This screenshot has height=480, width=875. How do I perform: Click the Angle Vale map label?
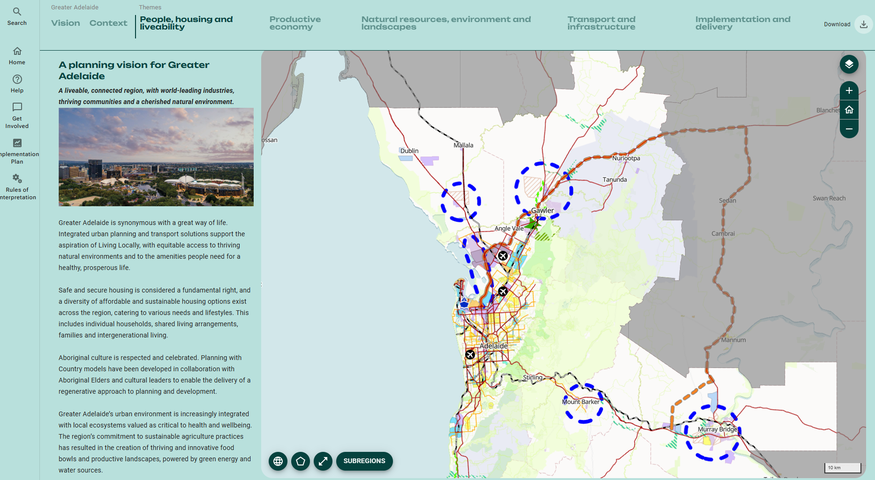[509, 229]
